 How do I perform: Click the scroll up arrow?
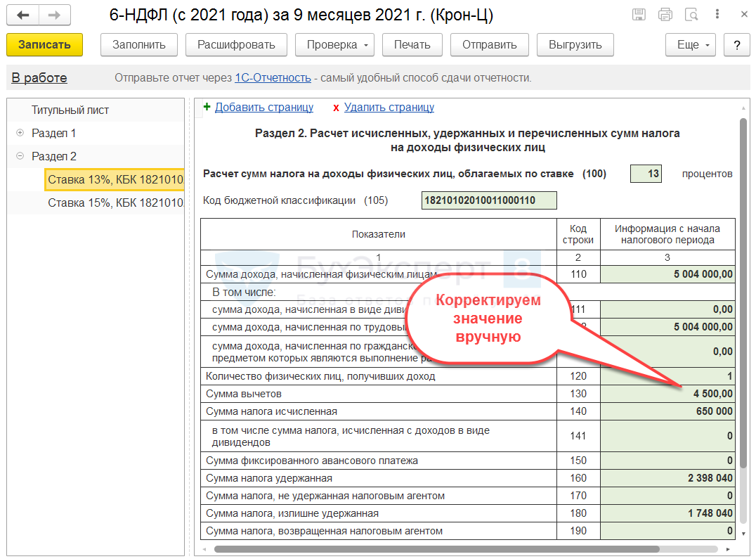click(x=743, y=107)
